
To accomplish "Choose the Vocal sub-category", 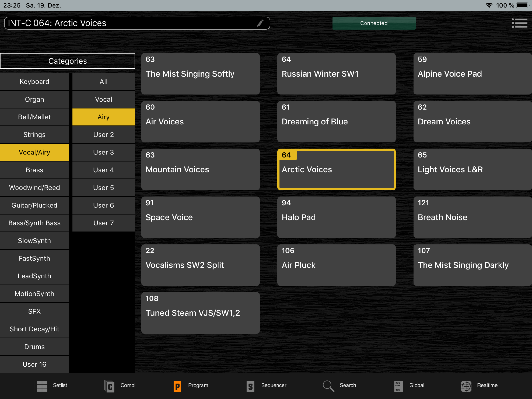I will [104, 99].
